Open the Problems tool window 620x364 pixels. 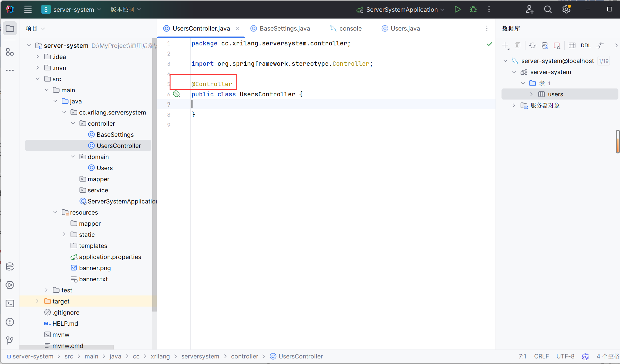[10, 322]
